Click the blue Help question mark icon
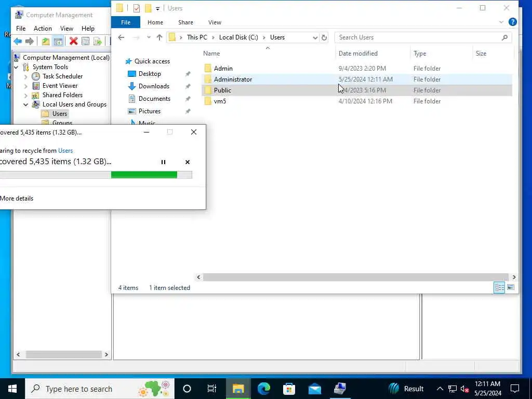532x399 pixels. (513, 22)
